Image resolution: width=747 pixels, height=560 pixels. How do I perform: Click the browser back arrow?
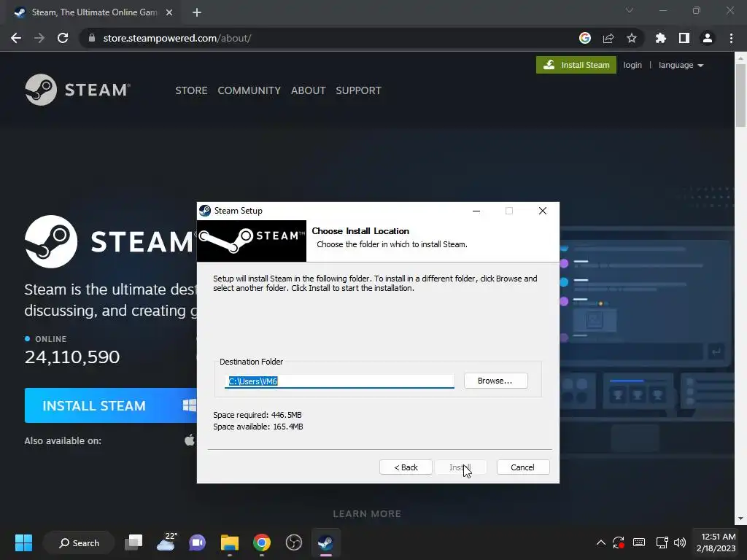pyautogui.click(x=16, y=38)
